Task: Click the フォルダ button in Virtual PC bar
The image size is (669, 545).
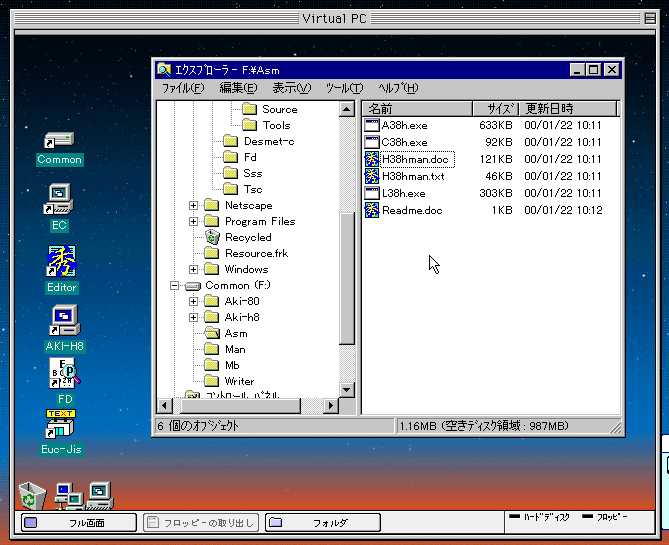Action: (x=323, y=522)
